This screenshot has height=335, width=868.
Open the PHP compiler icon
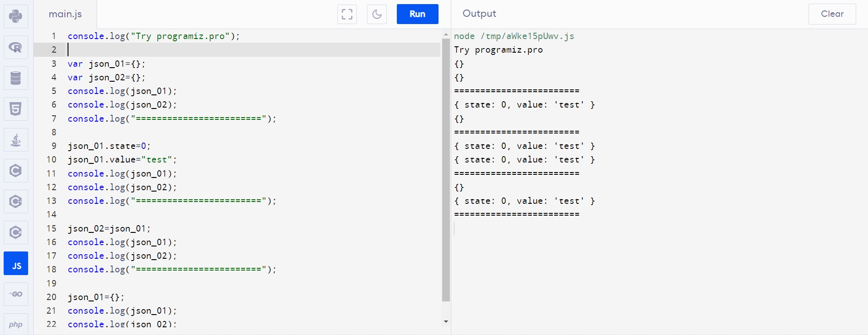pyautogui.click(x=16, y=324)
